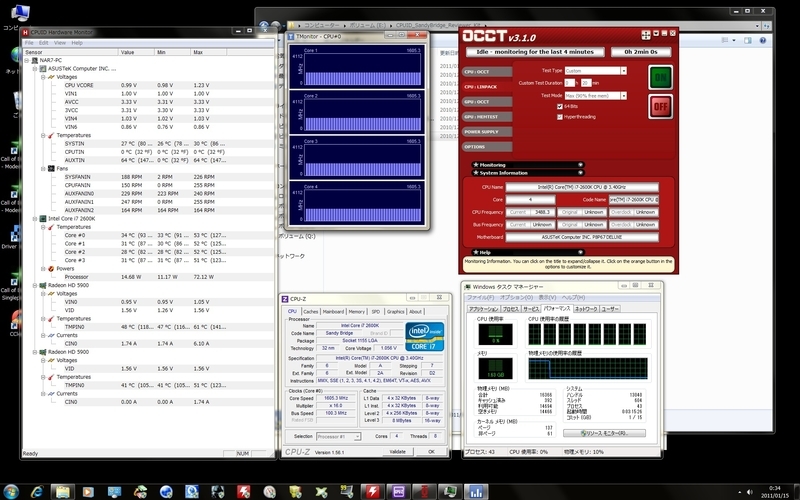800x500 pixels.
Task: Click the Intel Core i7 logo in CPU-Z
Action: [425, 337]
